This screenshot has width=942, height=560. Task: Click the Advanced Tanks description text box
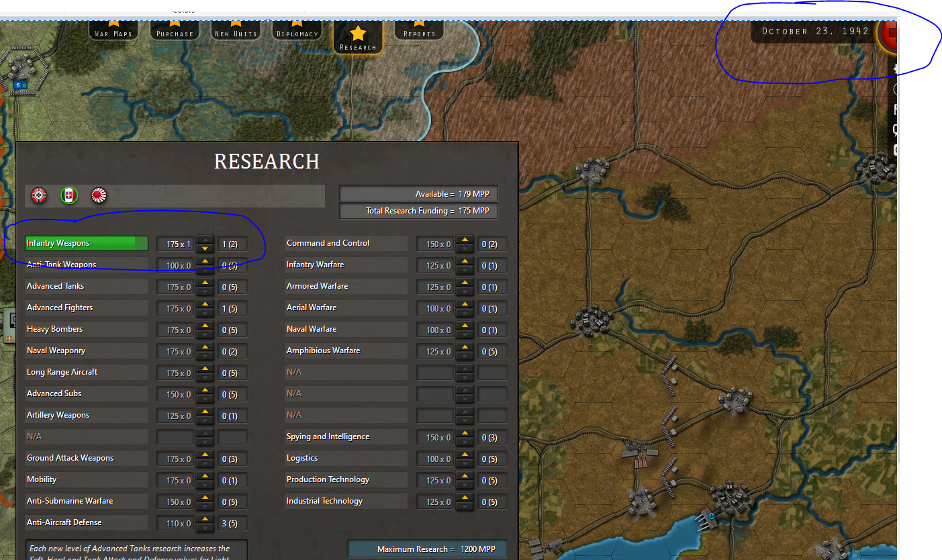click(x=136, y=551)
